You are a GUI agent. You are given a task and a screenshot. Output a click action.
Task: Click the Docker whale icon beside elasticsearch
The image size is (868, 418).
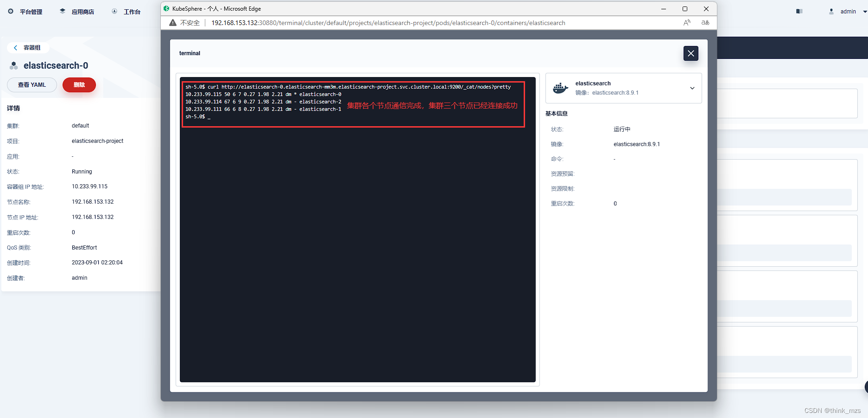pos(560,88)
